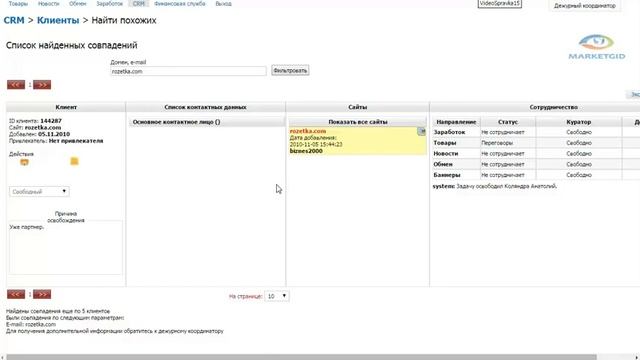640x360 pixels.
Task: Click the small icon on the rozetka.com card
Action: pyautogui.click(x=422, y=131)
